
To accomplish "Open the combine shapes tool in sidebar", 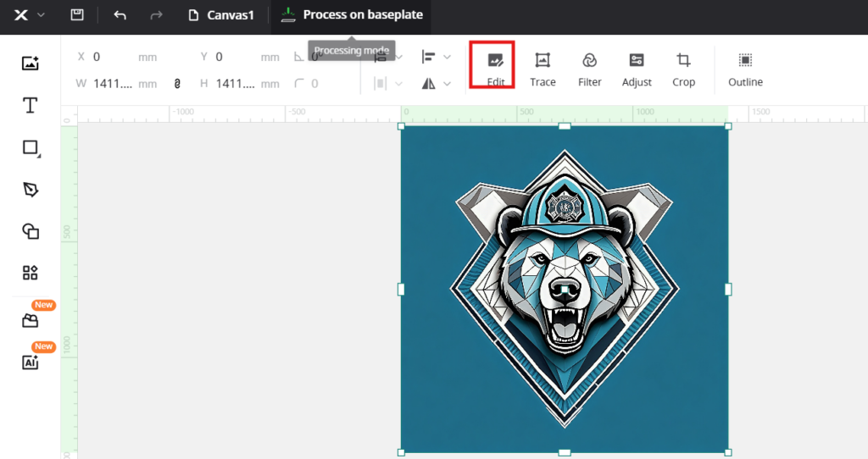I will (x=31, y=231).
